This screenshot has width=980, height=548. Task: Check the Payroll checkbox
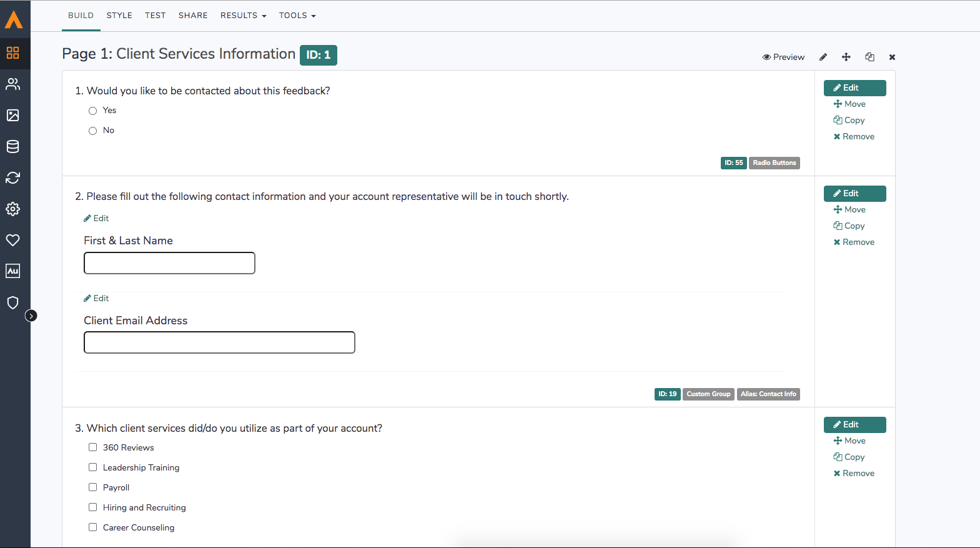click(92, 487)
